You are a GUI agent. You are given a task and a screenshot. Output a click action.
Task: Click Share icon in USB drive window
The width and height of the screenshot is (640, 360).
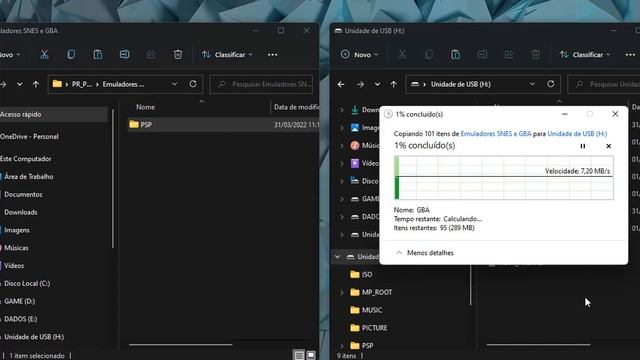509,55
